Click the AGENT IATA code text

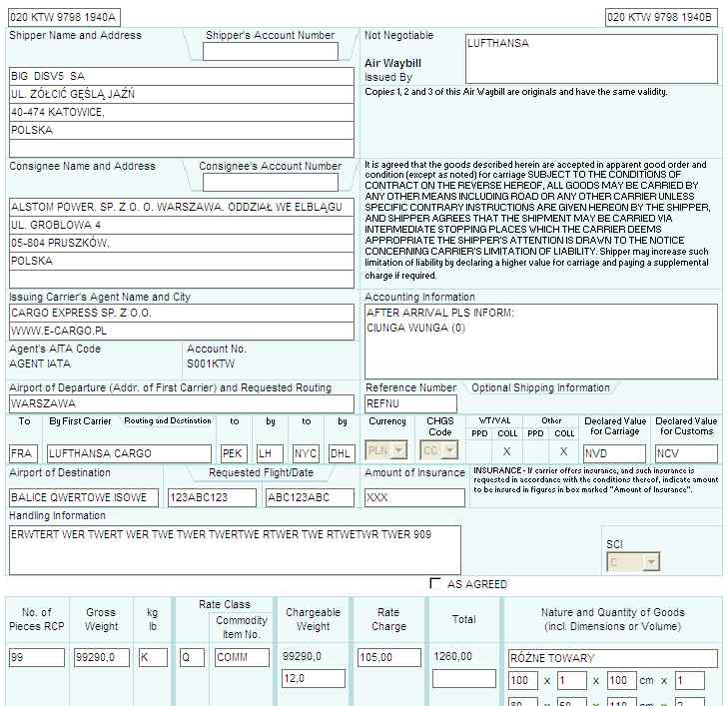(40, 363)
